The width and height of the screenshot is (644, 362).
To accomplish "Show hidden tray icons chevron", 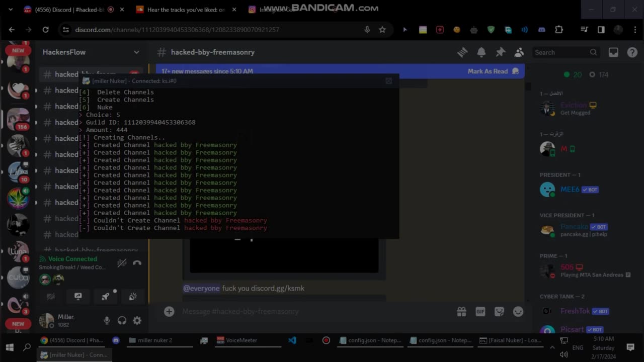I will (x=552, y=347).
